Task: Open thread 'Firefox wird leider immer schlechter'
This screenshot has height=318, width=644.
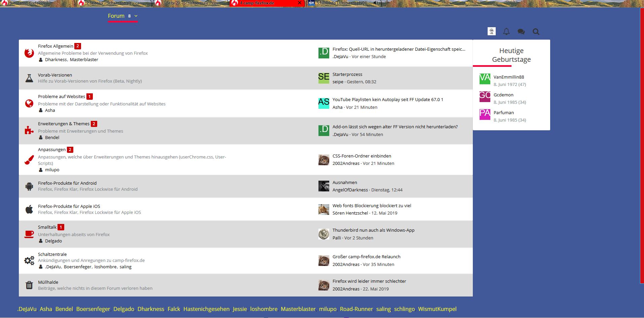Action: pos(369,281)
